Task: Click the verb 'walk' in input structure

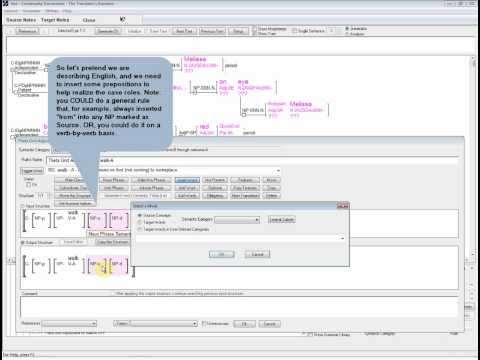Action: coord(73,213)
